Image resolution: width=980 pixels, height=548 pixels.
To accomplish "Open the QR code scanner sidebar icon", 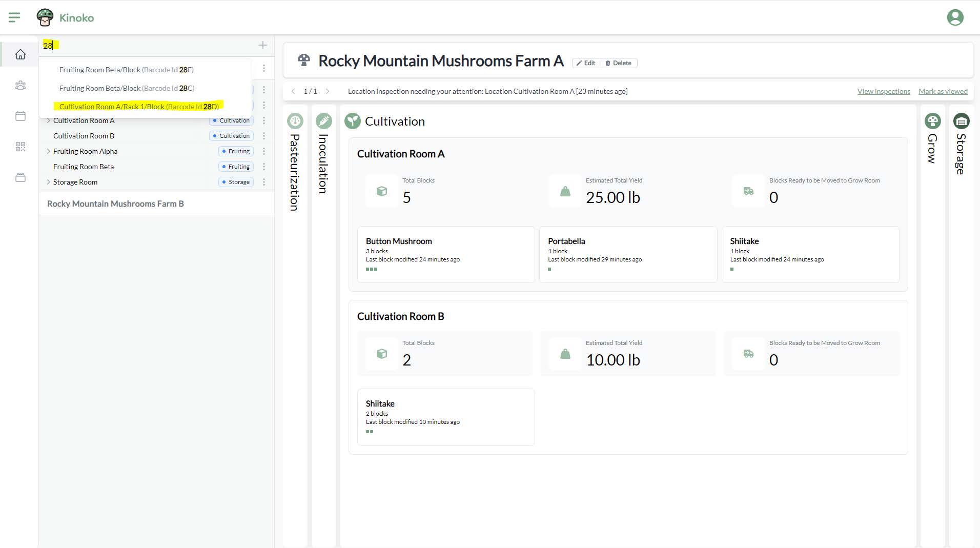I will pos(21,147).
